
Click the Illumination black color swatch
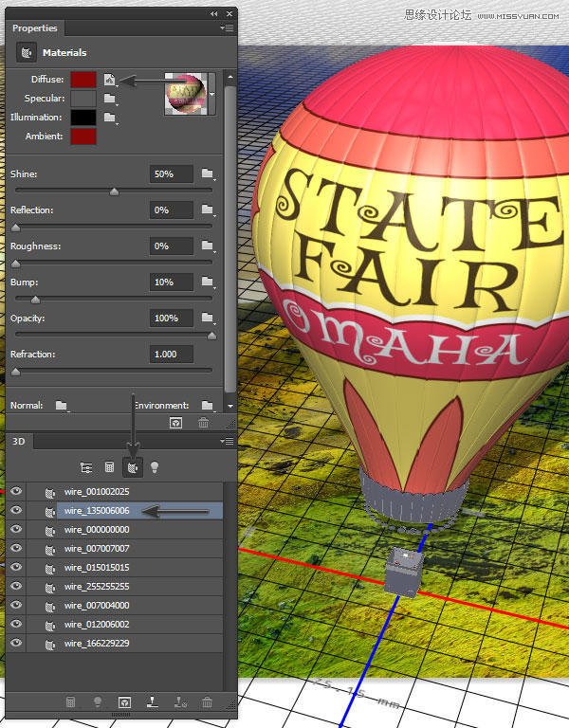coord(83,118)
